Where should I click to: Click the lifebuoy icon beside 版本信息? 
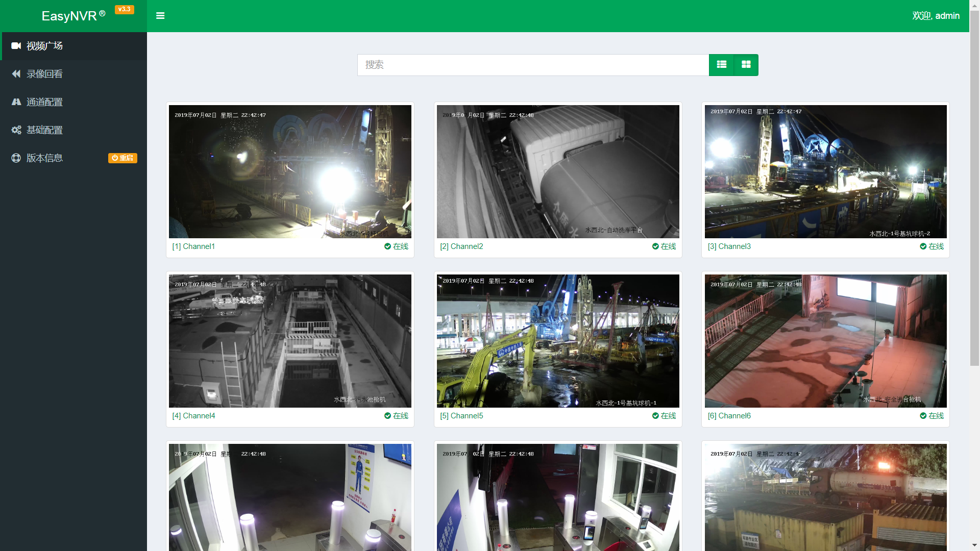click(16, 158)
